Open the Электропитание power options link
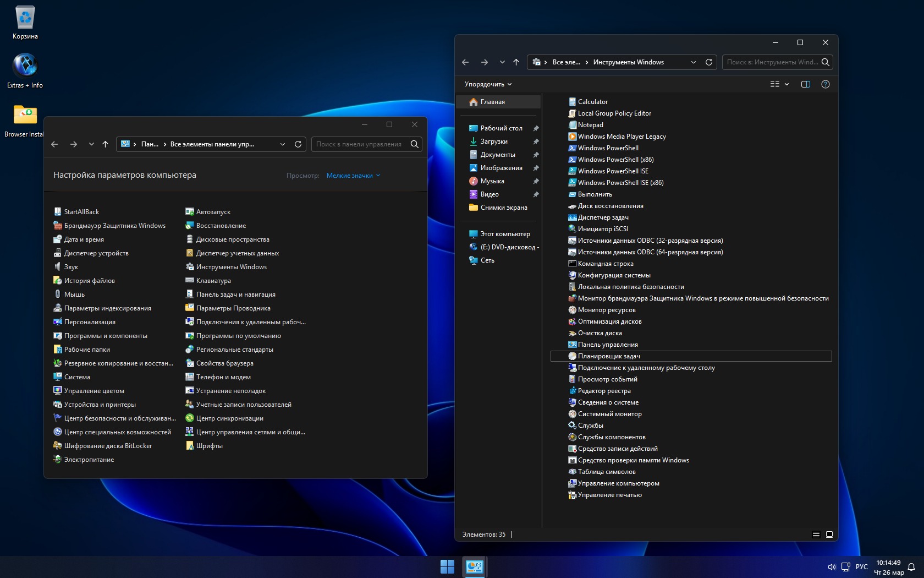This screenshot has height=578, width=924. coord(89,460)
